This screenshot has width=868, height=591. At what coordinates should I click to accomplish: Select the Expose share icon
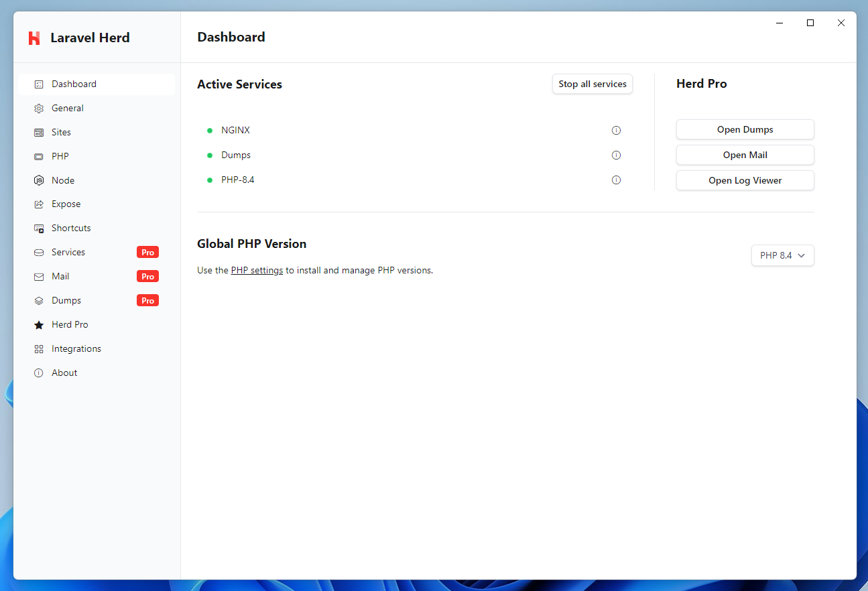[39, 204]
